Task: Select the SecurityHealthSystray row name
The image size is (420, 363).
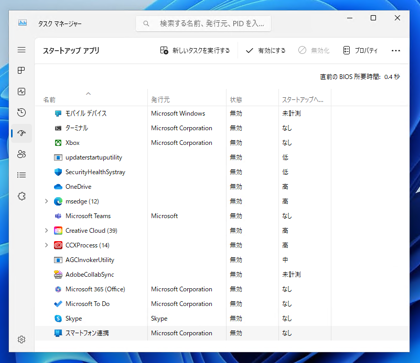Action: (x=95, y=172)
